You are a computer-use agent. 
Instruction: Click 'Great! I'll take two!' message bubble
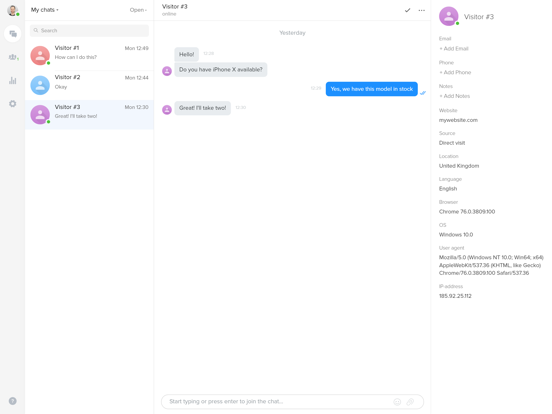click(203, 108)
